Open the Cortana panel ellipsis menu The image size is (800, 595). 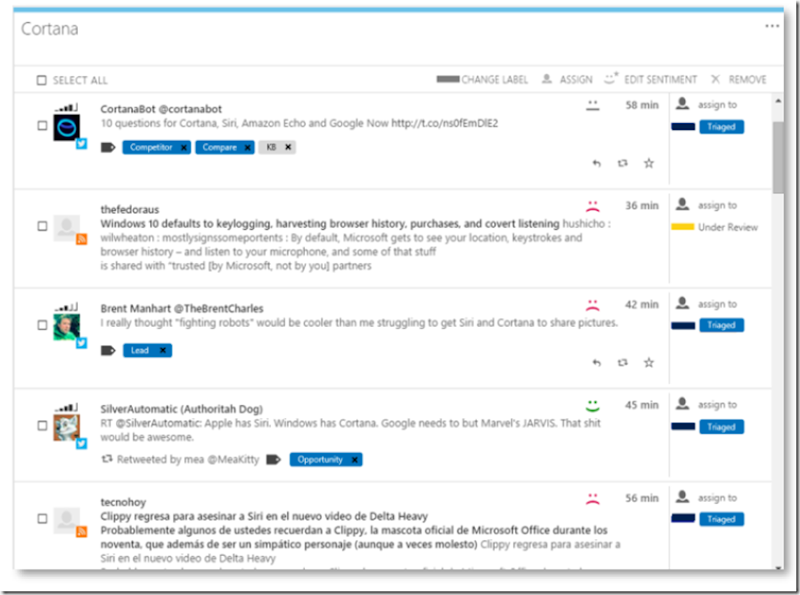771,26
